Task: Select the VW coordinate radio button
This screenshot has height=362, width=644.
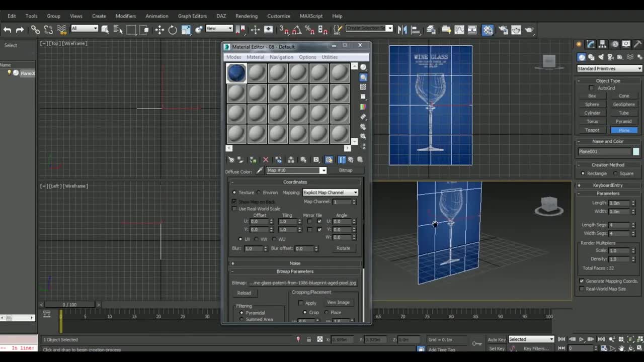Action: (x=256, y=239)
